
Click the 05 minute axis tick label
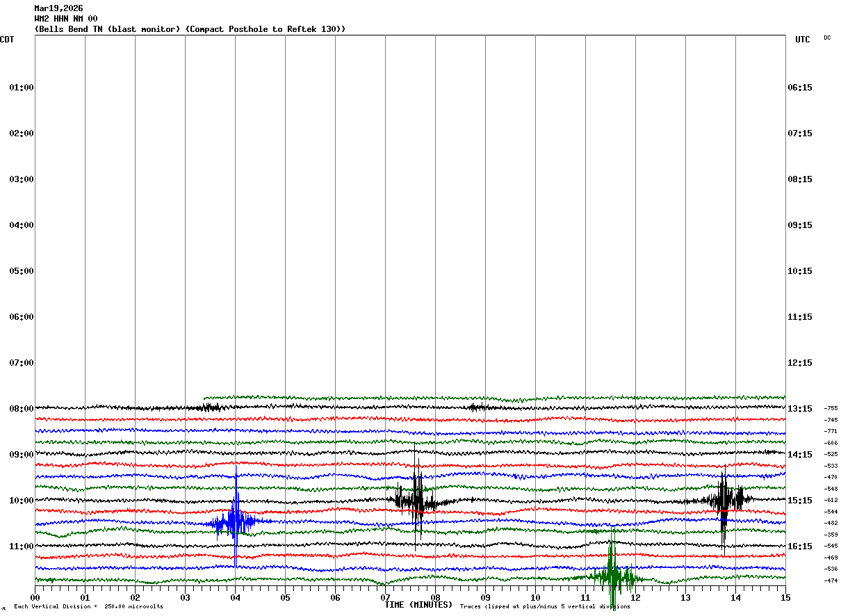coord(286,597)
